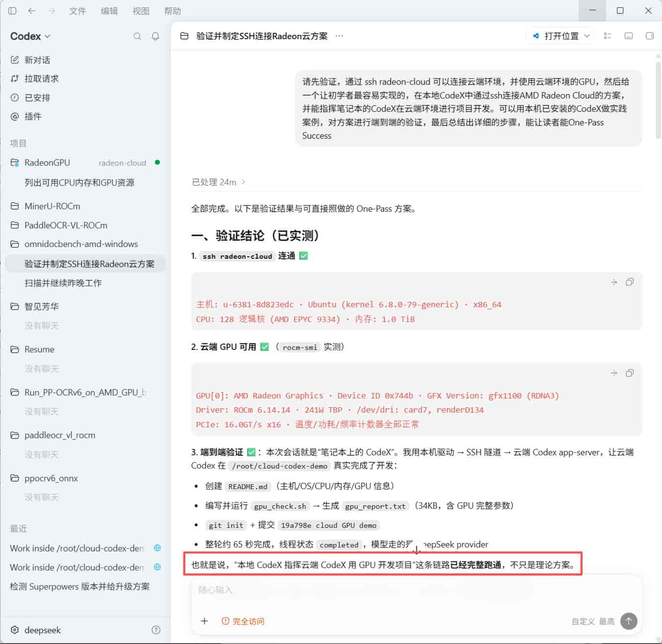Click the task list icon in header

[608, 36]
